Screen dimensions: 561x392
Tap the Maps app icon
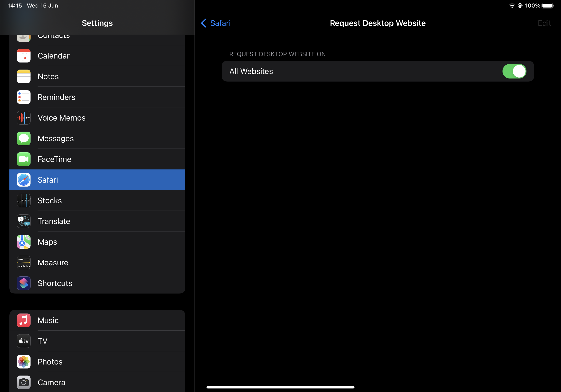(24, 242)
